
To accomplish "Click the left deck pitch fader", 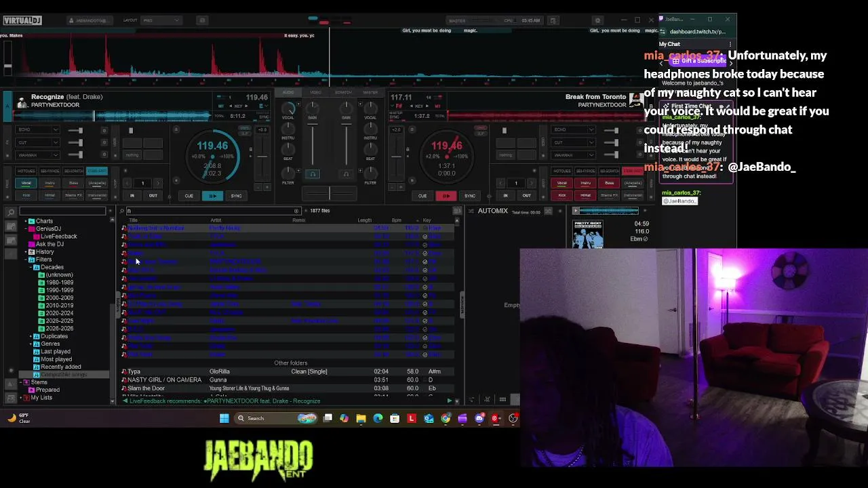I will point(262,157).
